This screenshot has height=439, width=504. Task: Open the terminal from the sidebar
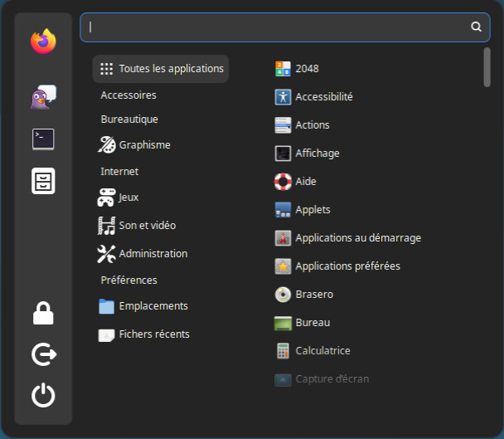coord(43,139)
